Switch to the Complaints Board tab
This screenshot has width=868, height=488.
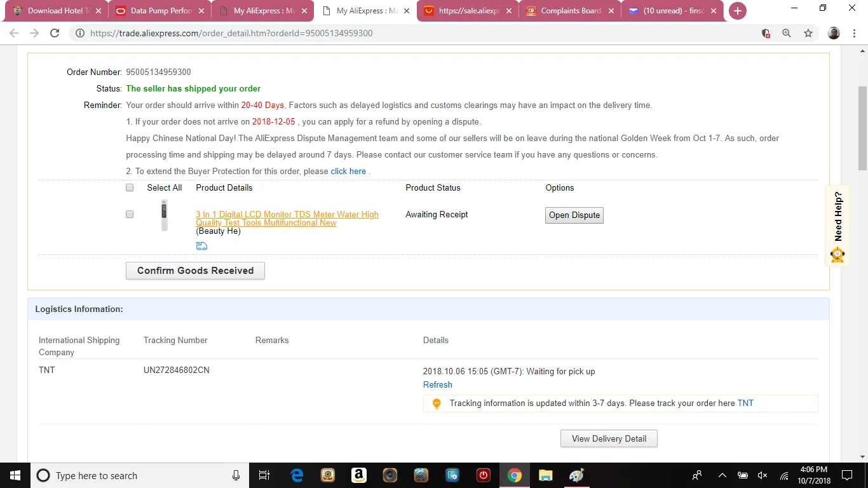570,11
